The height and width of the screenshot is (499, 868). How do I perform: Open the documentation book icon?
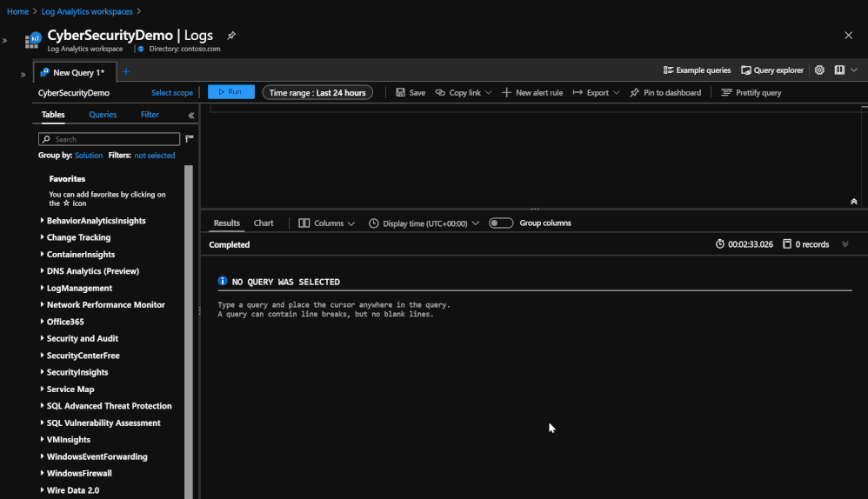[x=839, y=70]
